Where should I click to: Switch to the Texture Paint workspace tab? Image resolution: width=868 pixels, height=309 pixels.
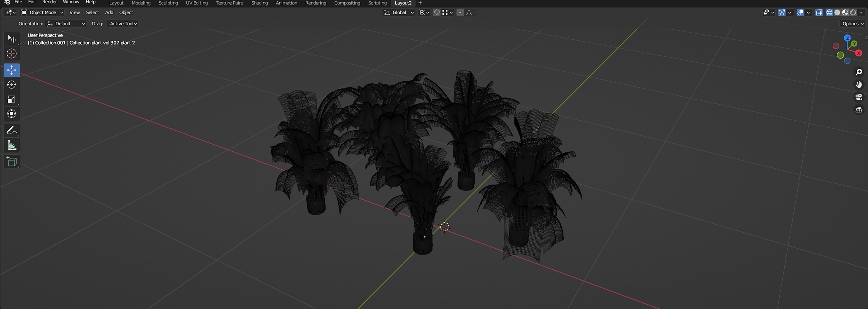click(229, 3)
